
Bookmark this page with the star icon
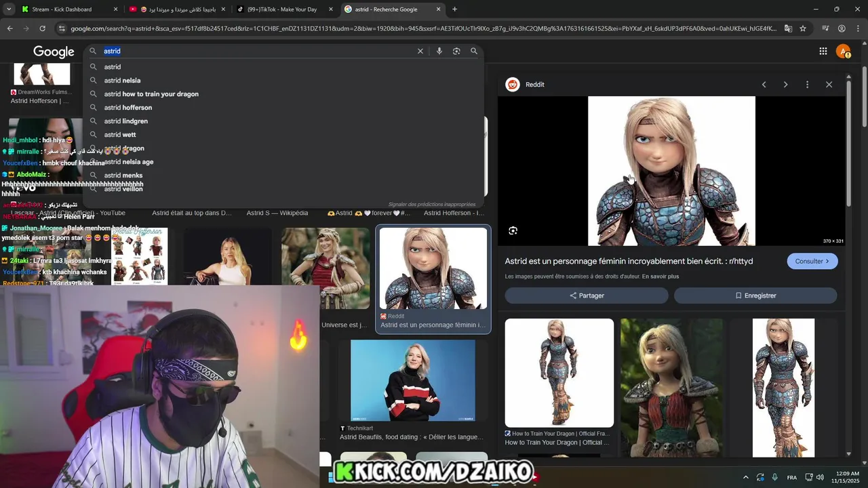(x=803, y=28)
